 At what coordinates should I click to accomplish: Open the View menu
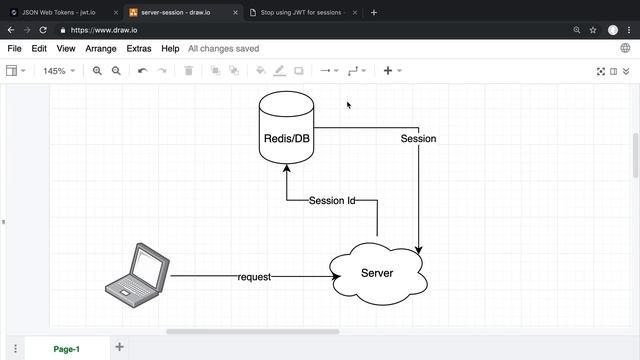click(66, 49)
